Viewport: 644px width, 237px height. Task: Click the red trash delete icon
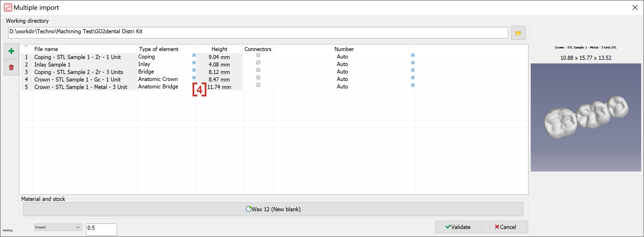[11, 67]
